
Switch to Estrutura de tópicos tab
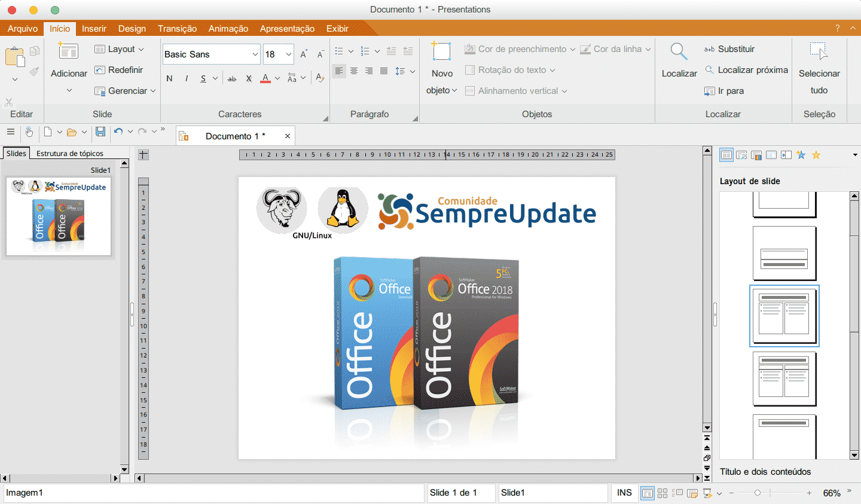(x=70, y=154)
